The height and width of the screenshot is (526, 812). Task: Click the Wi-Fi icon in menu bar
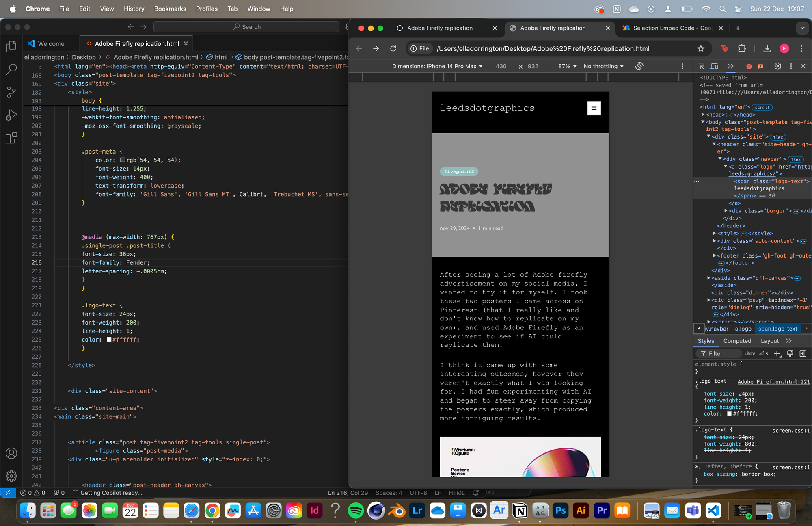click(x=706, y=9)
